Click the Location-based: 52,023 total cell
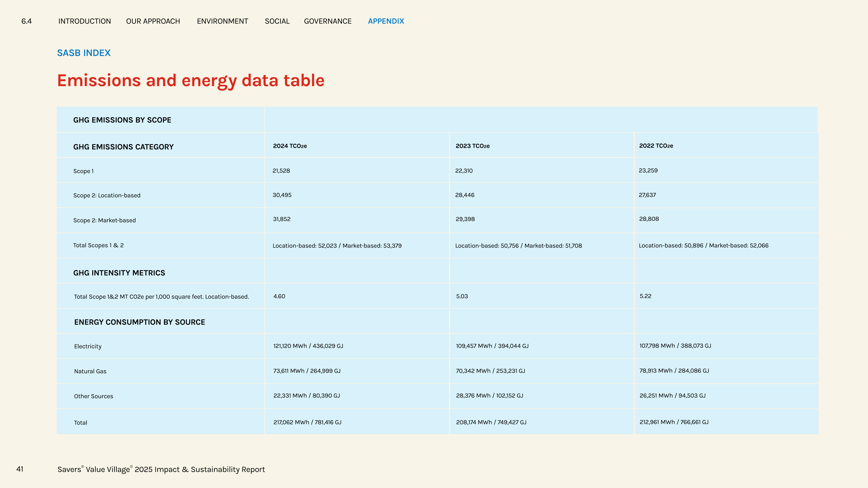 pyautogui.click(x=337, y=246)
